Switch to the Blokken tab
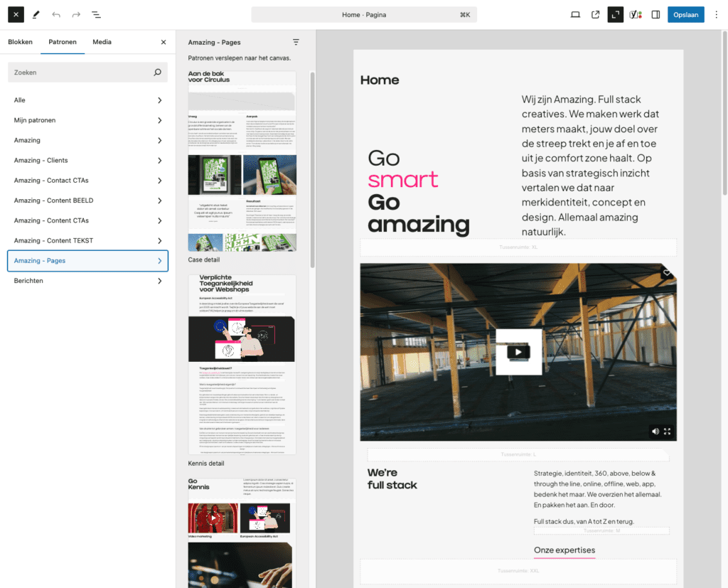The height and width of the screenshot is (588, 728). (21, 42)
